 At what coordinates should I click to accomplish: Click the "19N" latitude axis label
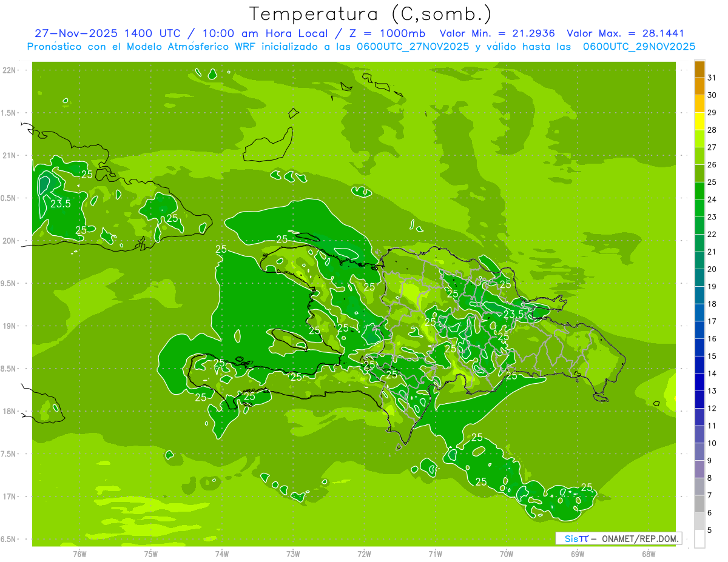(10, 326)
